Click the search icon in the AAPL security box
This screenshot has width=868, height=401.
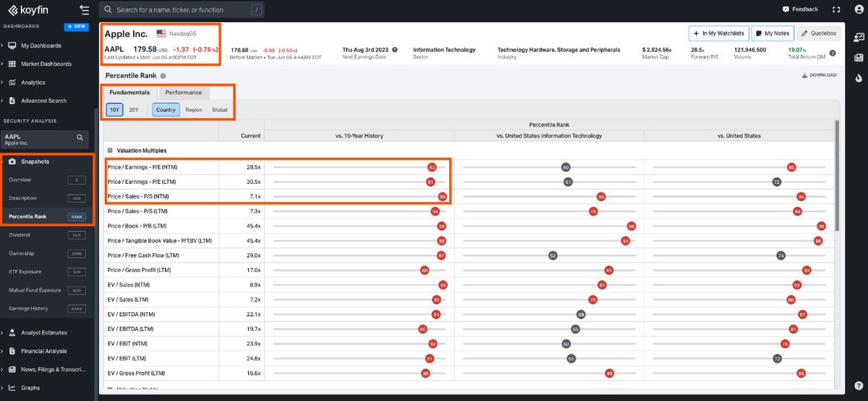80,137
